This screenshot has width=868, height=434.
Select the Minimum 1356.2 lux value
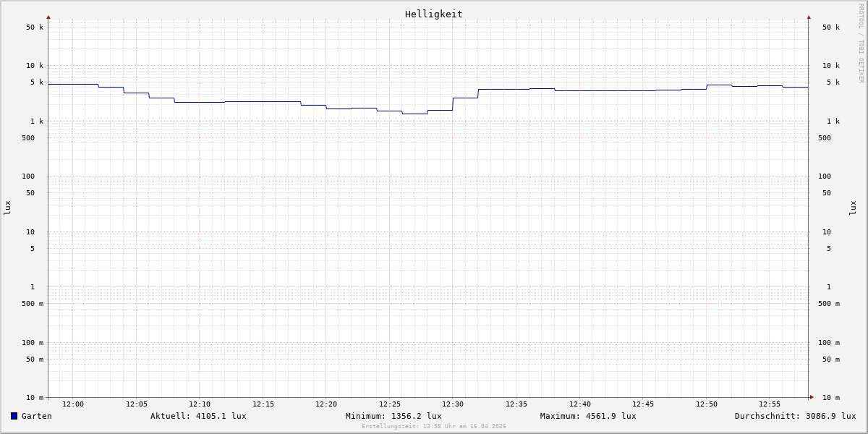click(x=393, y=416)
